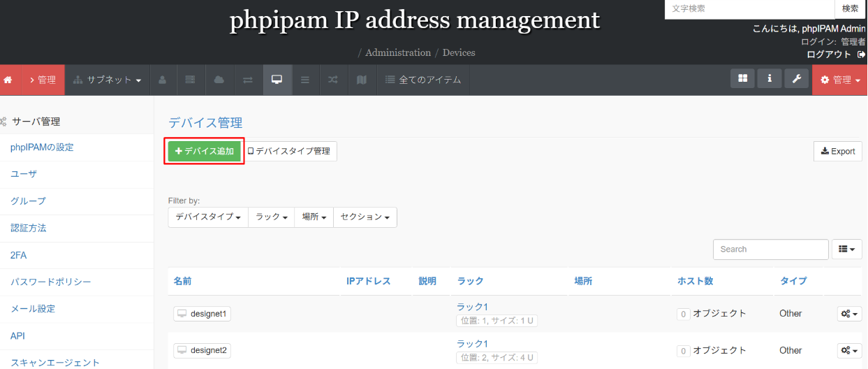Viewport: 868px width, 369px height.
Task: Focus the 文字検索 search field
Action: [749, 8]
